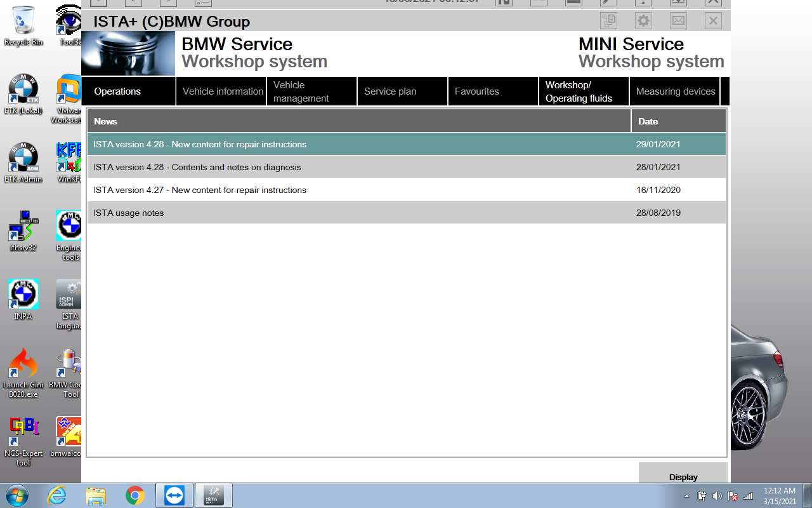Open the operations list icon in ISTA header
This screenshot has height=508, width=812.
(x=608, y=21)
